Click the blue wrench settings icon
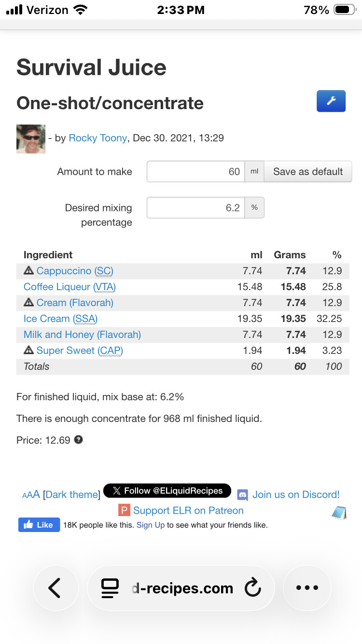 [331, 101]
